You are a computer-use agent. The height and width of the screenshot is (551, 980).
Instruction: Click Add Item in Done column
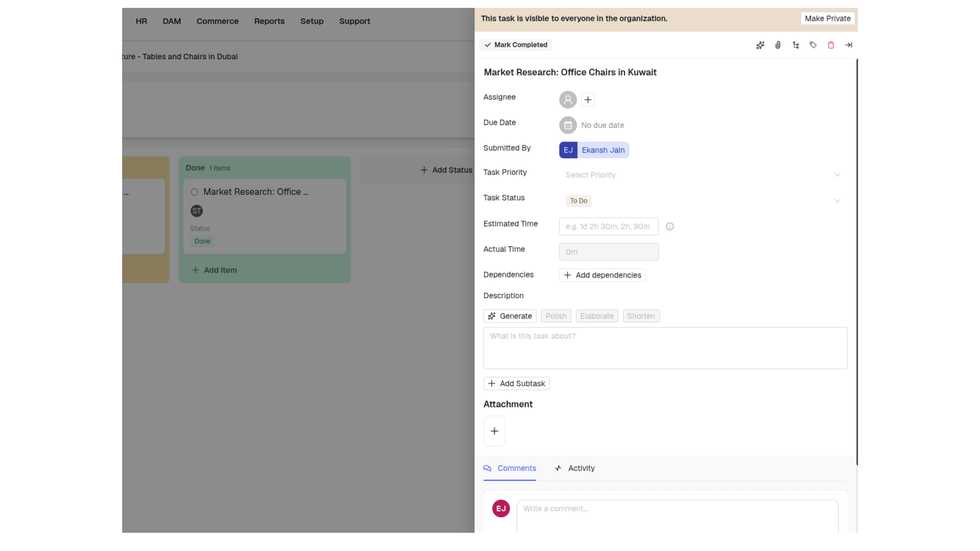point(214,270)
